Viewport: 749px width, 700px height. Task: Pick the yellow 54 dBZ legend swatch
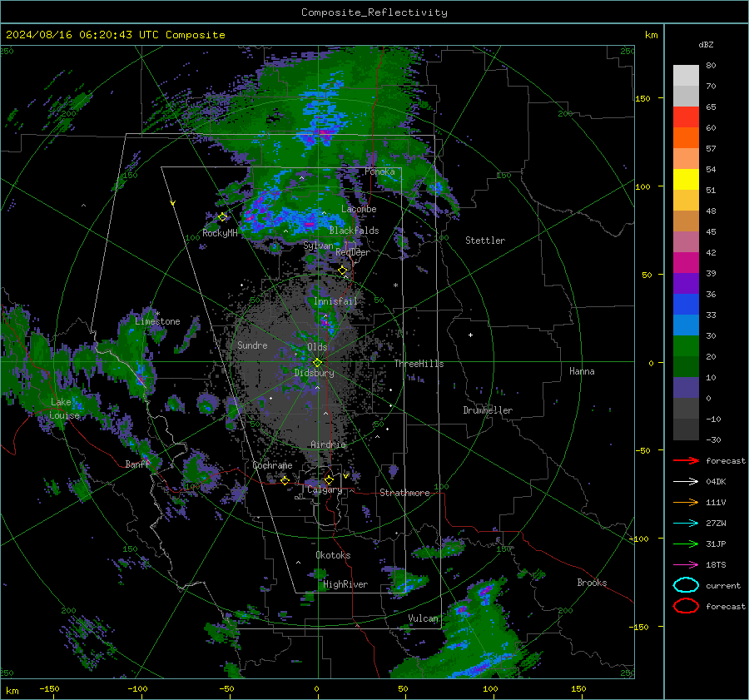click(686, 179)
